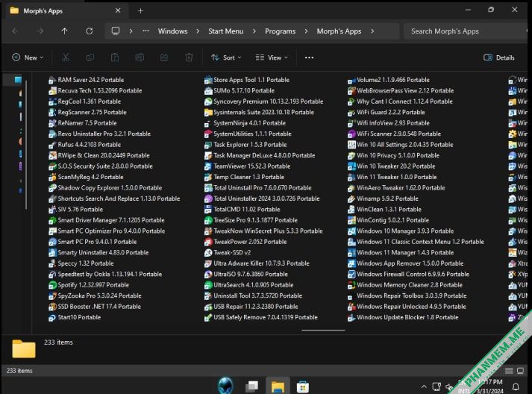Click the Revo Uninstaller Pro icon
532x394 pixels.
tap(52, 134)
